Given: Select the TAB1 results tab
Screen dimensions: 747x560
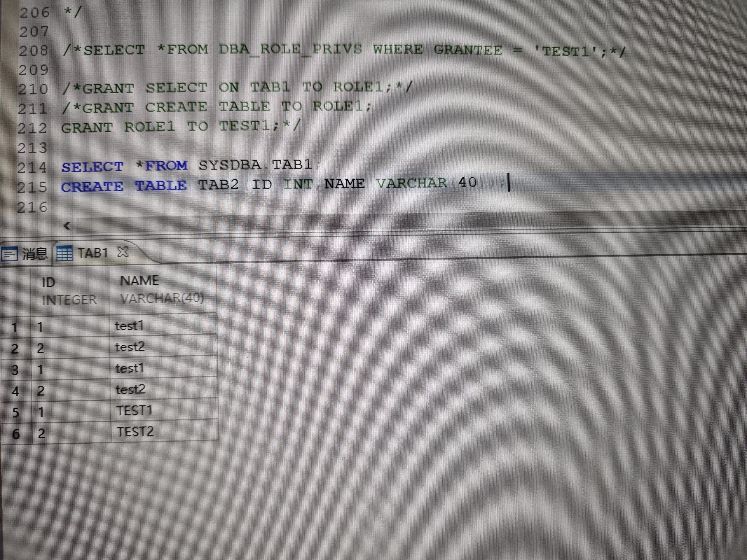Looking at the screenshot, I should tap(92, 253).
